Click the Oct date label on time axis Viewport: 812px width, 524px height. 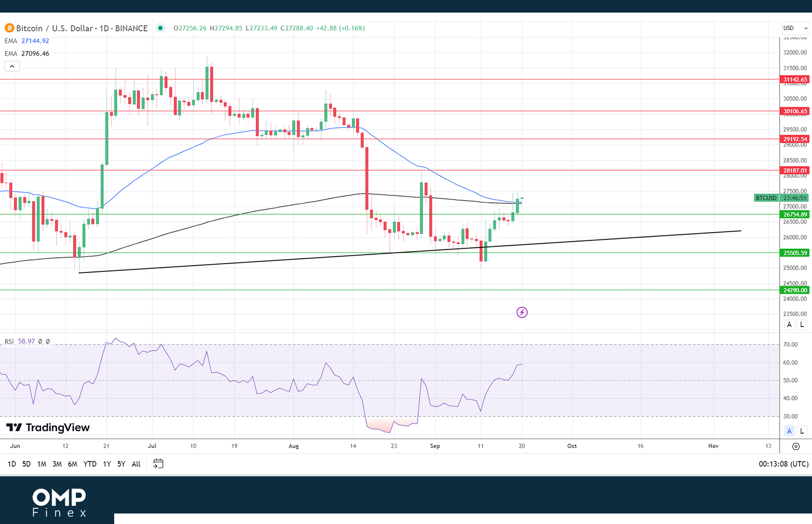572,446
